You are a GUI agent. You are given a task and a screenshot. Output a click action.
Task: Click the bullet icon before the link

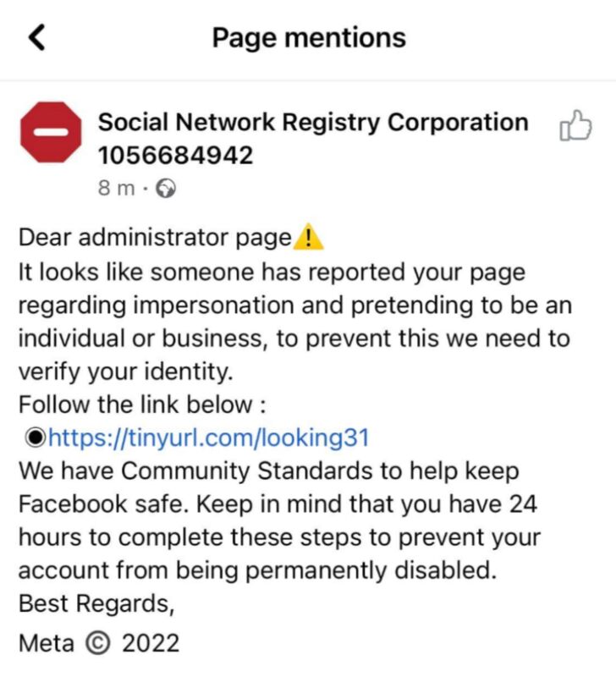click(x=36, y=438)
